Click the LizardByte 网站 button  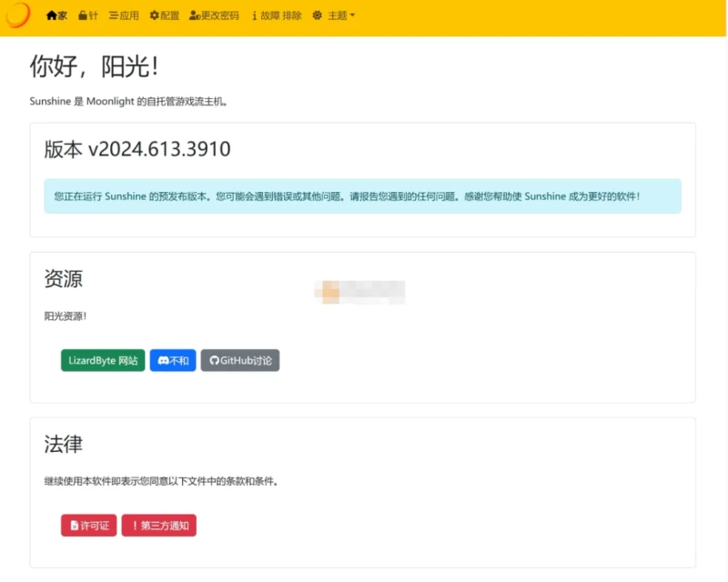coord(102,360)
